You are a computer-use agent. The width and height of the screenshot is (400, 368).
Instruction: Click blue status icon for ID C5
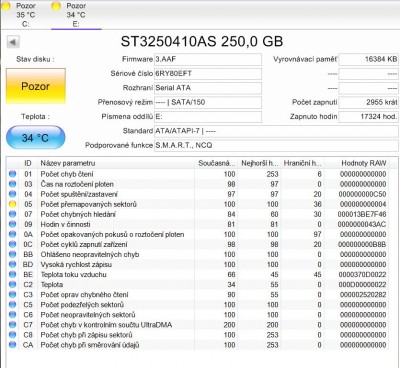12,305
